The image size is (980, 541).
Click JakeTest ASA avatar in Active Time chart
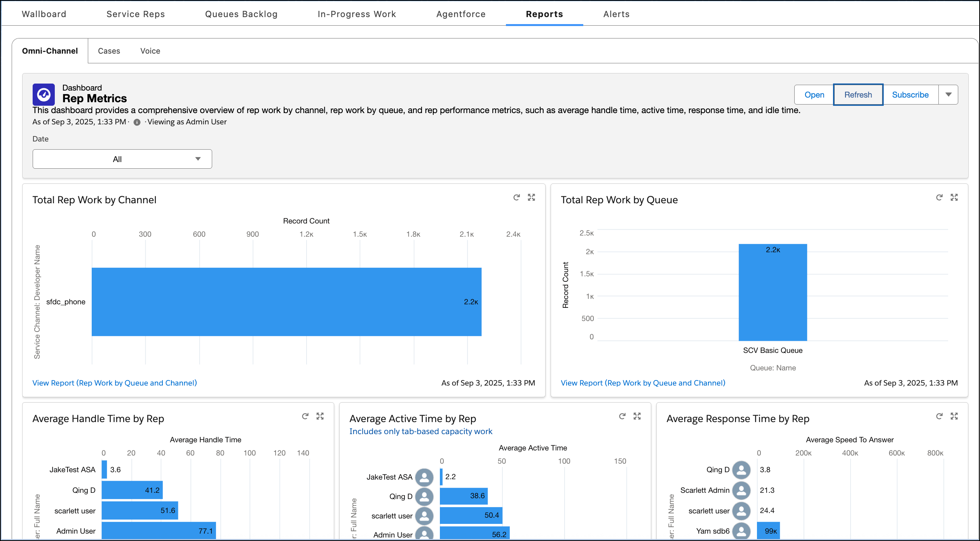[424, 477]
